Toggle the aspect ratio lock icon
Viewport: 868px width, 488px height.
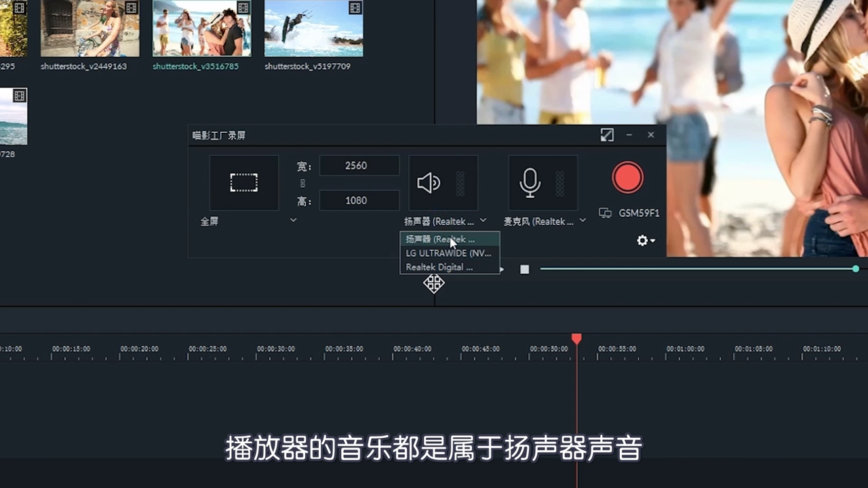pyautogui.click(x=302, y=183)
